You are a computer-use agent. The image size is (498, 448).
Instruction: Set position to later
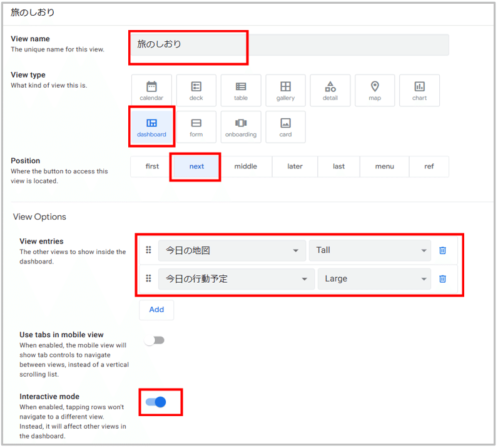[x=295, y=166]
